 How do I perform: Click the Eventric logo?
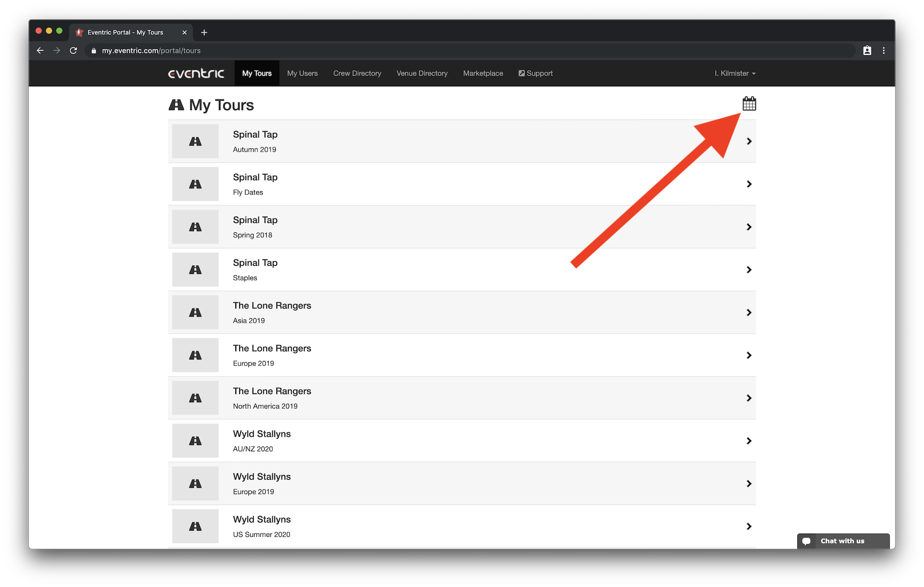(196, 73)
